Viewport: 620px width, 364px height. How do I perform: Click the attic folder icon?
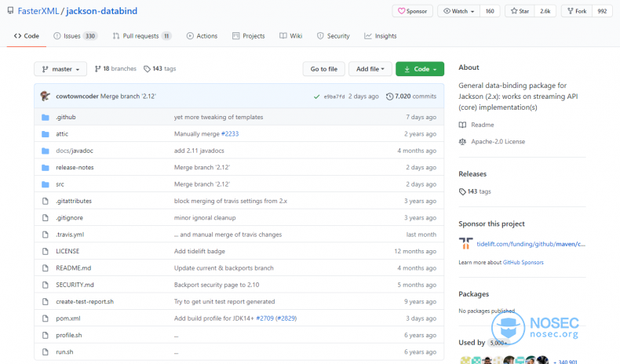46,134
